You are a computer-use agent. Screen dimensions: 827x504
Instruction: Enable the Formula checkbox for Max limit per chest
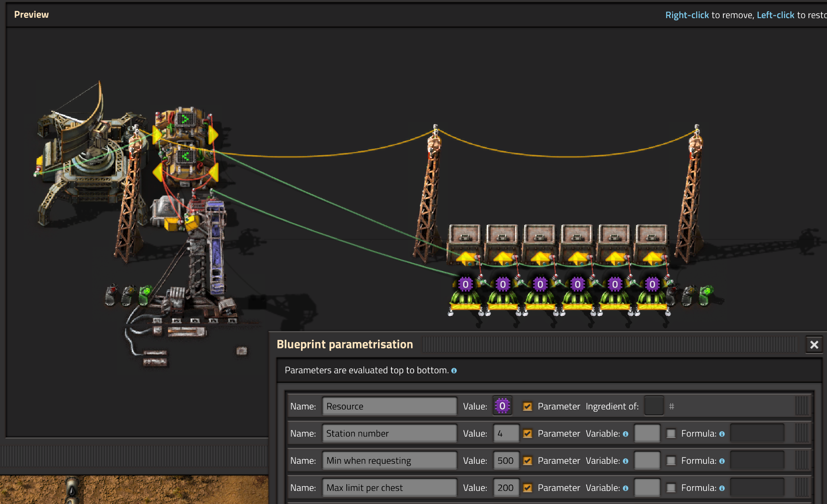click(x=671, y=488)
